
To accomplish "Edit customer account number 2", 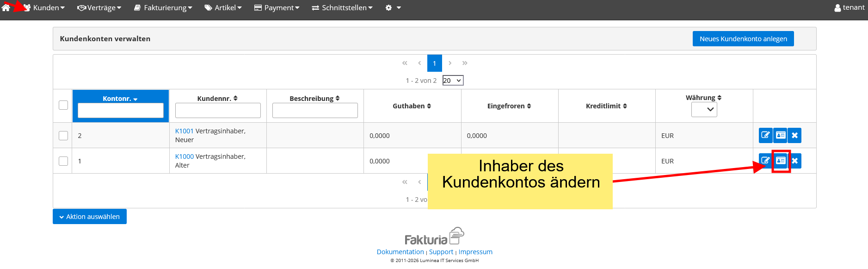I will [x=765, y=135].
